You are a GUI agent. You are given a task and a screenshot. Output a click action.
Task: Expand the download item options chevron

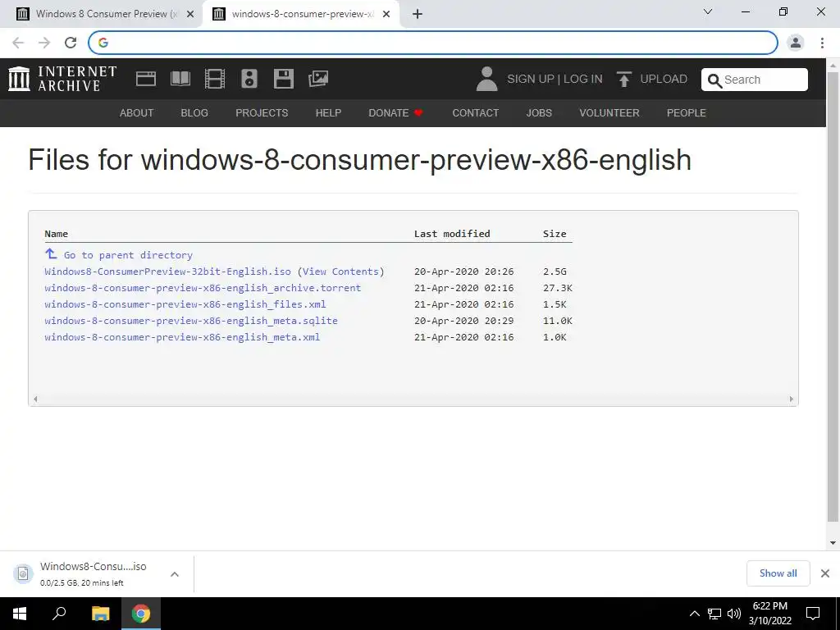pos(175,574)
